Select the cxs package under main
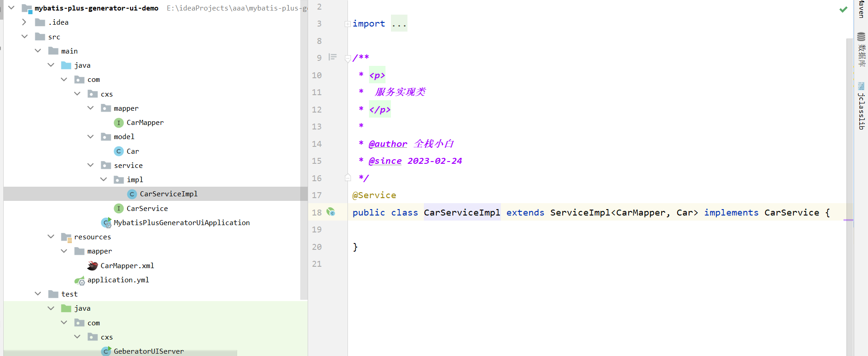This screenshot has height=356, width=868. [107, 94]
